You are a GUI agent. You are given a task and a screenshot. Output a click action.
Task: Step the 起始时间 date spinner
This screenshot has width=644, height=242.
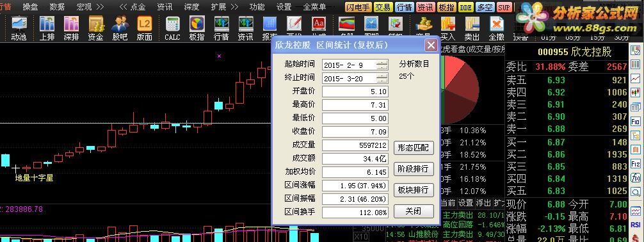pyautogui.click(x=382, y=65)
